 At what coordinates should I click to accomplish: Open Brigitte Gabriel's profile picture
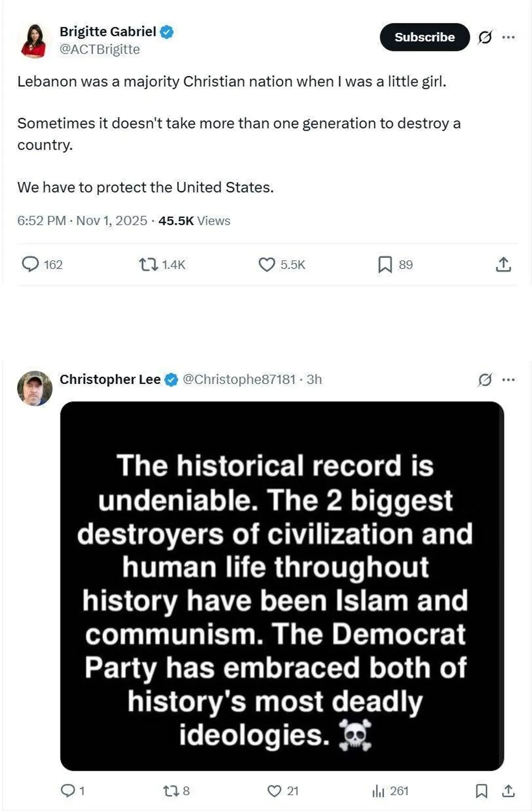[33, 41]
